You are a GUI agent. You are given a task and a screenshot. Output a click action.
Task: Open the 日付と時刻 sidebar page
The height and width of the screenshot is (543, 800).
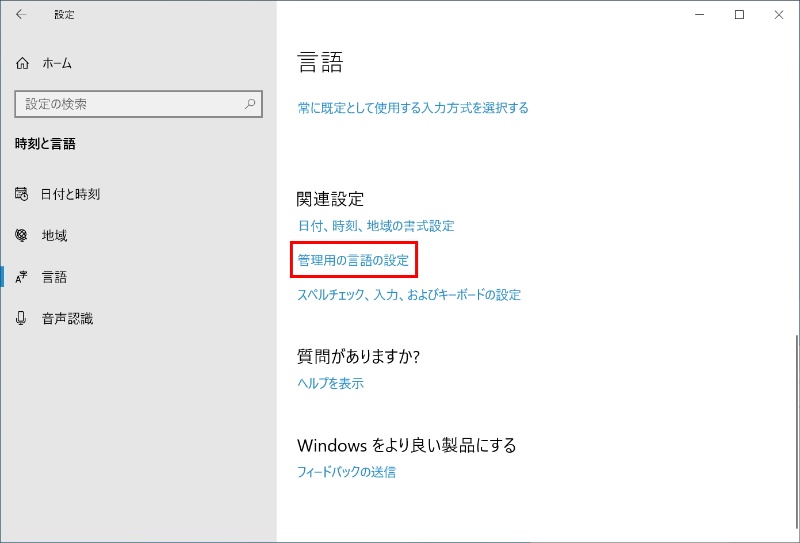click(70, 194)
